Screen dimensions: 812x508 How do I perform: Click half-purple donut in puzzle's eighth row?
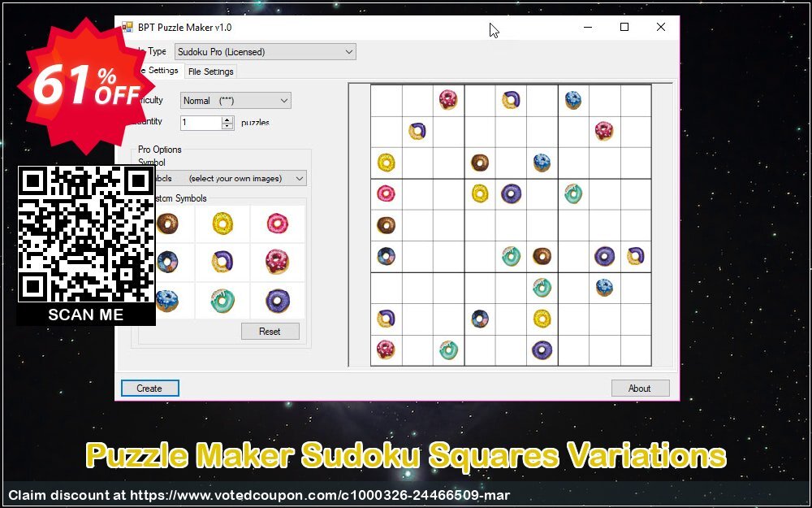pyautogui.click(x=387, y=319)
